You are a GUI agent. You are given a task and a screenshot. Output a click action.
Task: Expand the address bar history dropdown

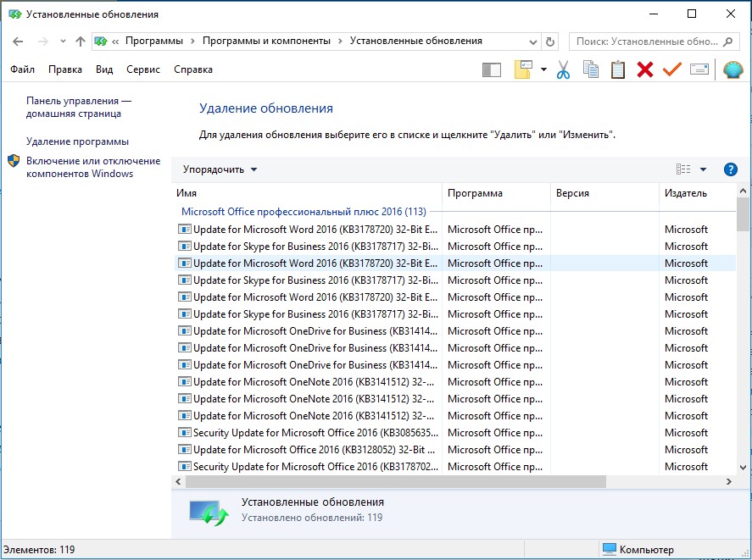point(532,42)
